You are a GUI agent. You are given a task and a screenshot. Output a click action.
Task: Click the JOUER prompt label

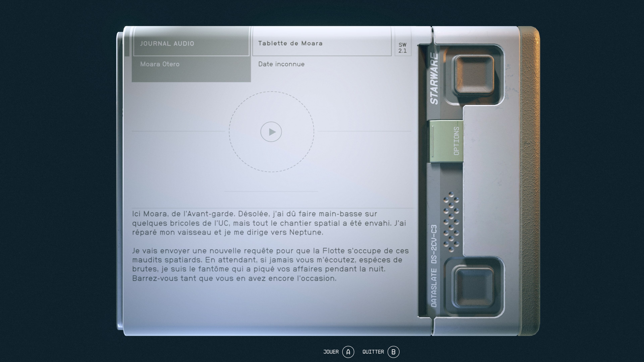[x=331, y=352]
